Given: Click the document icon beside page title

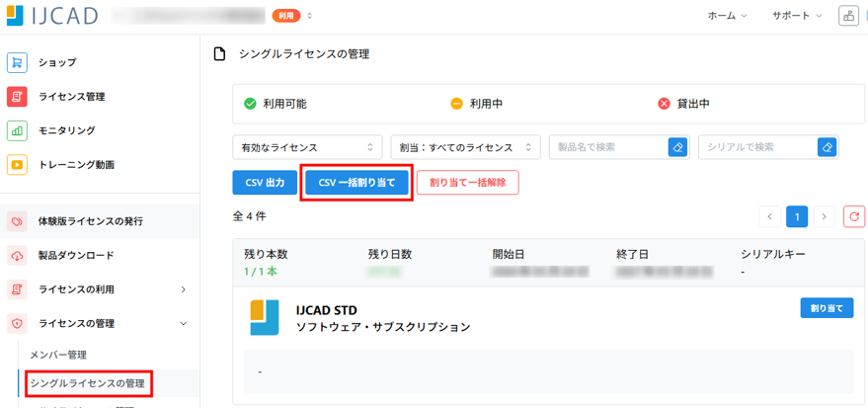Looking at the screenshot, I should pos(220,54).
